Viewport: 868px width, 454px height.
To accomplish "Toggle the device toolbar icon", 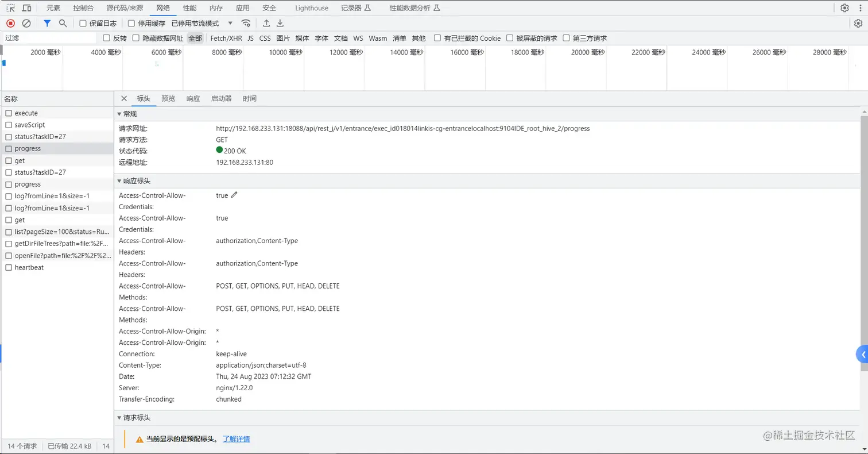I will click(26, 8).
